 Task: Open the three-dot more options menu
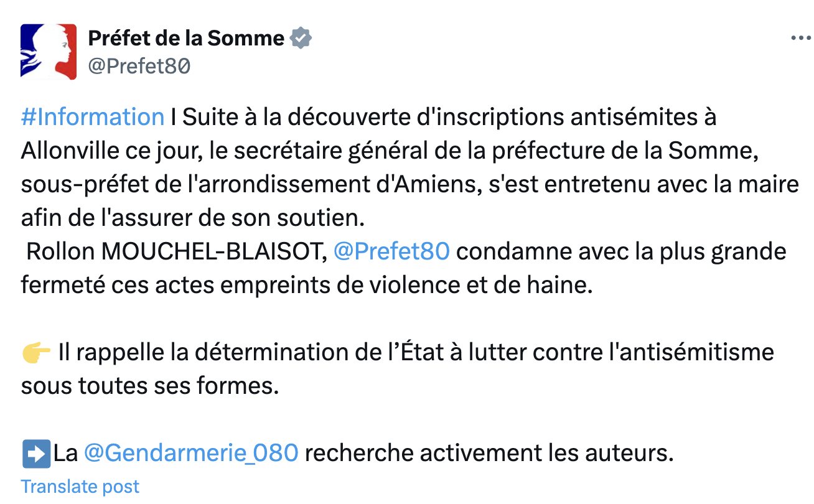pyautogui.click(x=800, y=38)
